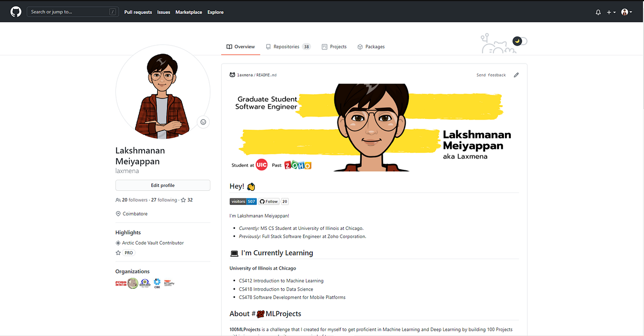
Task: Click the visitors 507 badge
Action: pos(243,201)
